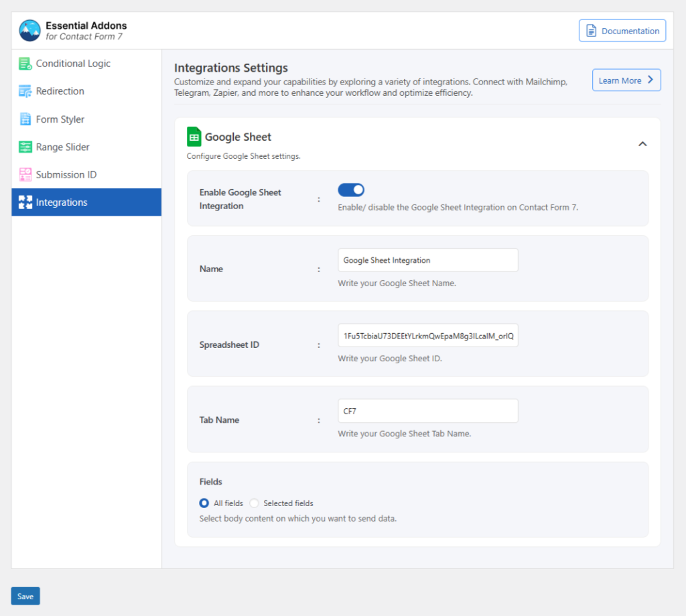
Task: Click the Save button
Action: point(25,596)
